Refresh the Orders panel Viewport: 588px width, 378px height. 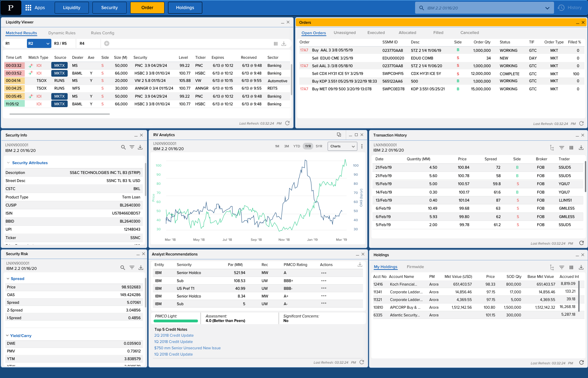point(581,124)
